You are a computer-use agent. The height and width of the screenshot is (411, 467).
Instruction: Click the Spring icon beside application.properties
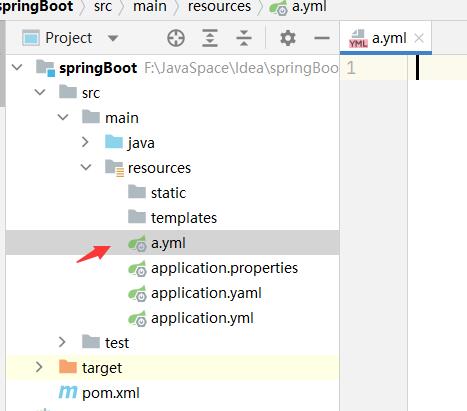tap(137, 268)
